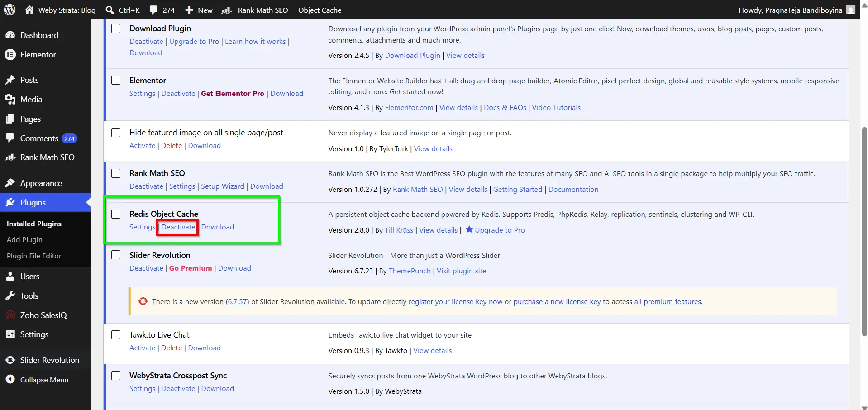Tick the Redis Object Cache checkbox
Viewport: 868px width, 410px height.
tap(116, 214)
